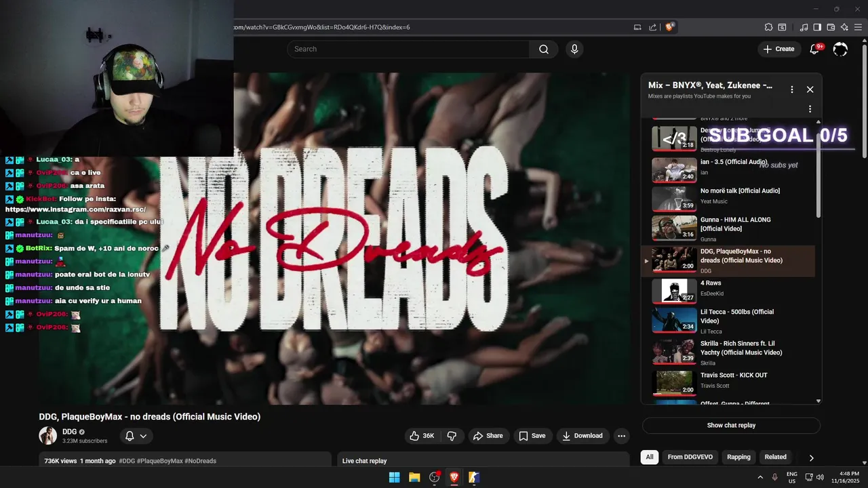Close the Mix playlist panel

(x=810, y=89)
